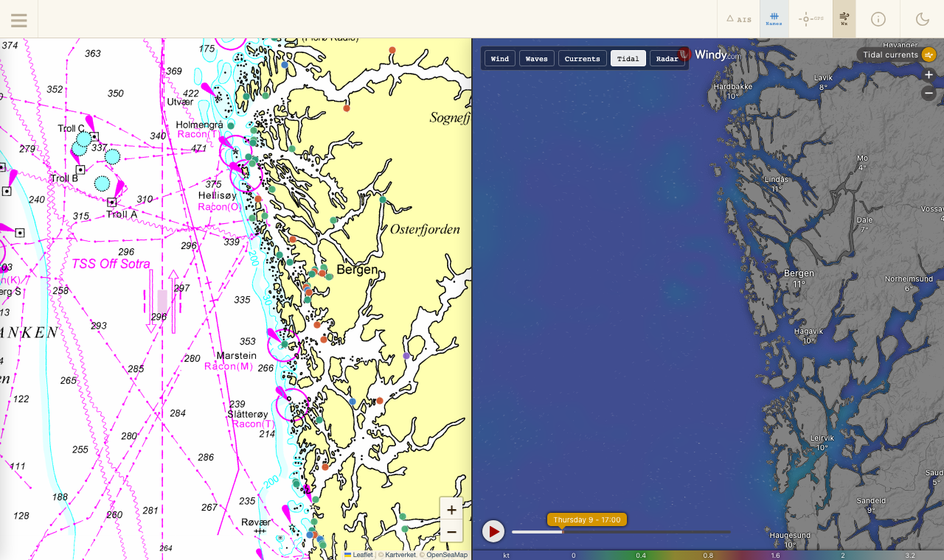
Task: Click the Haugesund 10° weather label
Action: pyautogui.click(x=789, y=540)
